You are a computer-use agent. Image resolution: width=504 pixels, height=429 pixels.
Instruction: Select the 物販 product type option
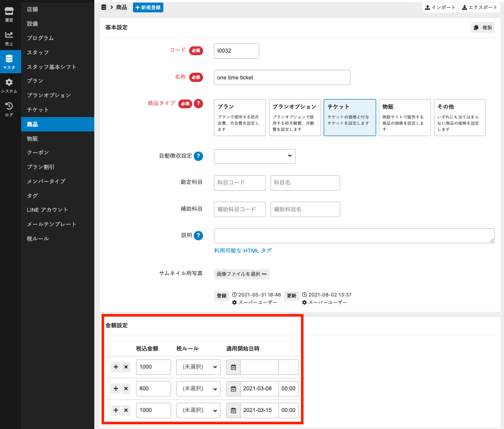[405, 118]
